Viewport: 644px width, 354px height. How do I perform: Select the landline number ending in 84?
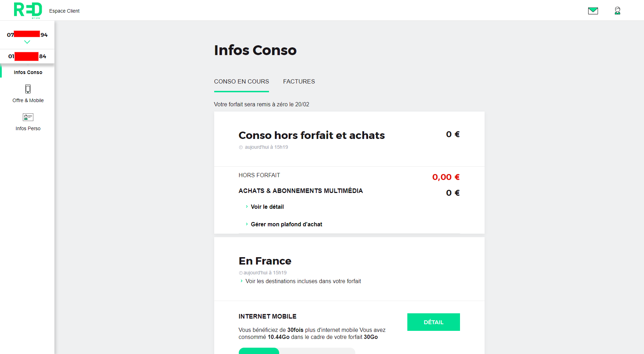point(27,56)
